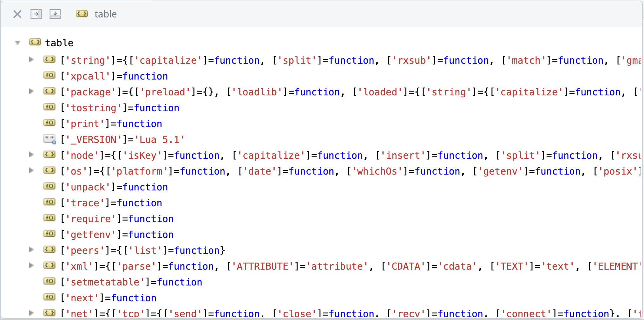Image resolution: width=644 pixels, height=320 pixels.
Task: Click the table icon next to 'package'
Action: click(x=49, y=92)
